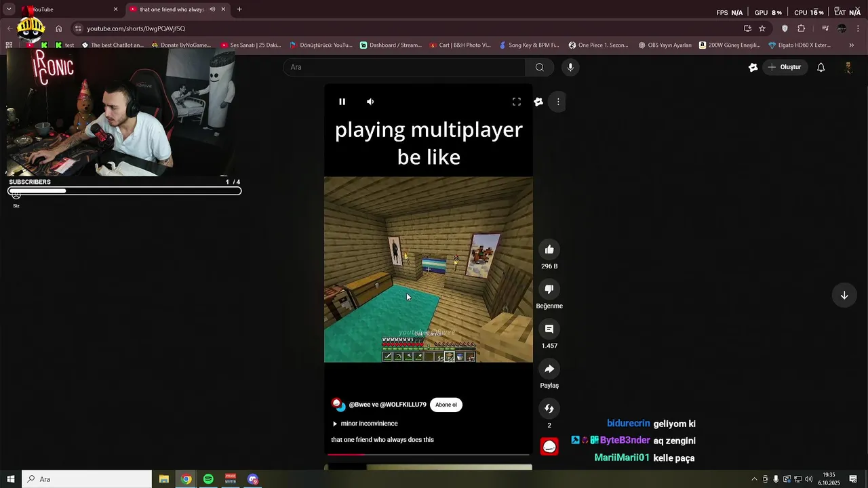Viewport: 868px width, 488px height.
Task: Open YouTube notifications bell
Action: click(821, 67)
